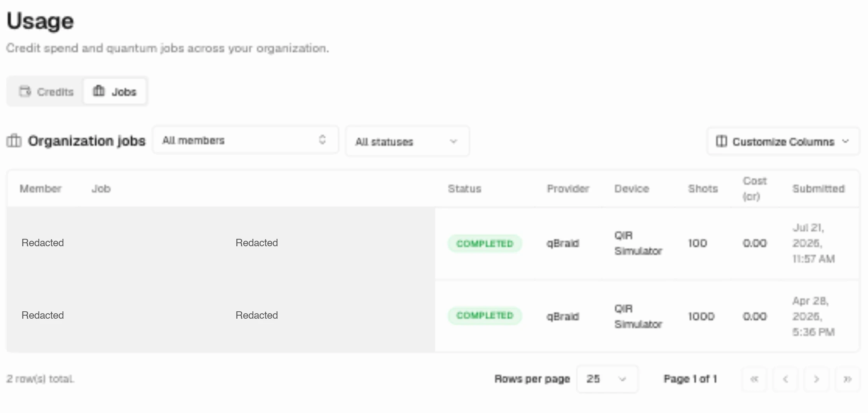Go to the previous page
The width and height of the screenshot is (868, 413).
point(785,379)
